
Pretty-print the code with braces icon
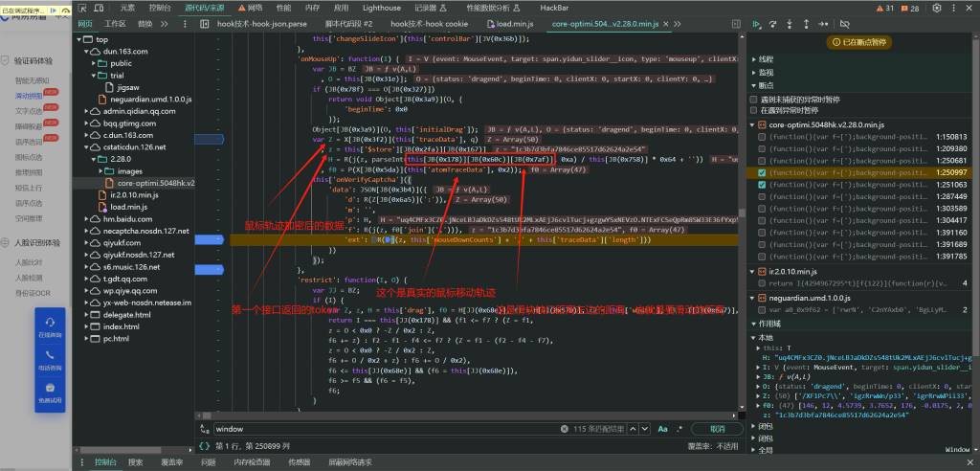coord(203,446)
